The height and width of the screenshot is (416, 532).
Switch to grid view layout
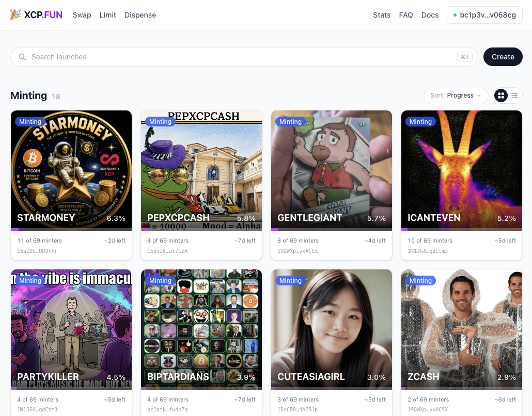[x=501, y=95]
